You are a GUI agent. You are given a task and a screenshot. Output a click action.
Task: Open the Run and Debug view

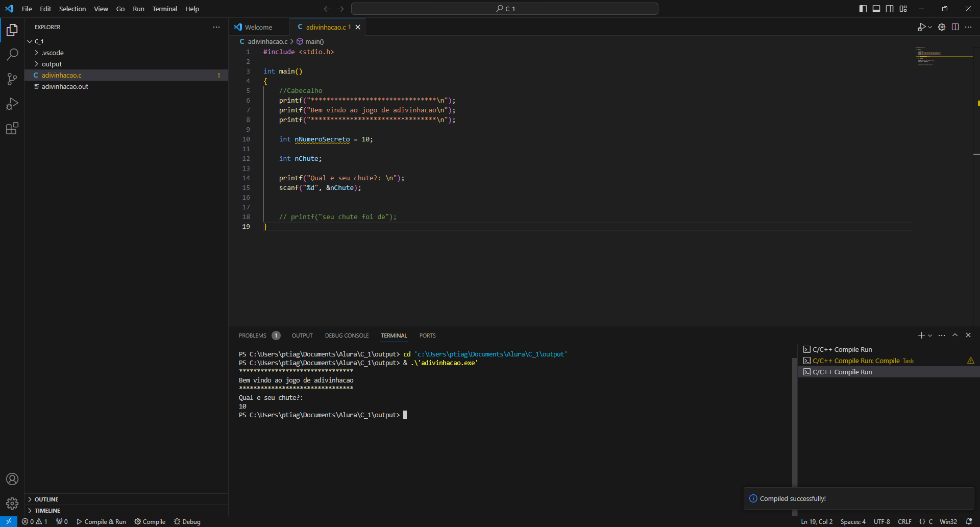pyautogui.click(x=12, y=104)
